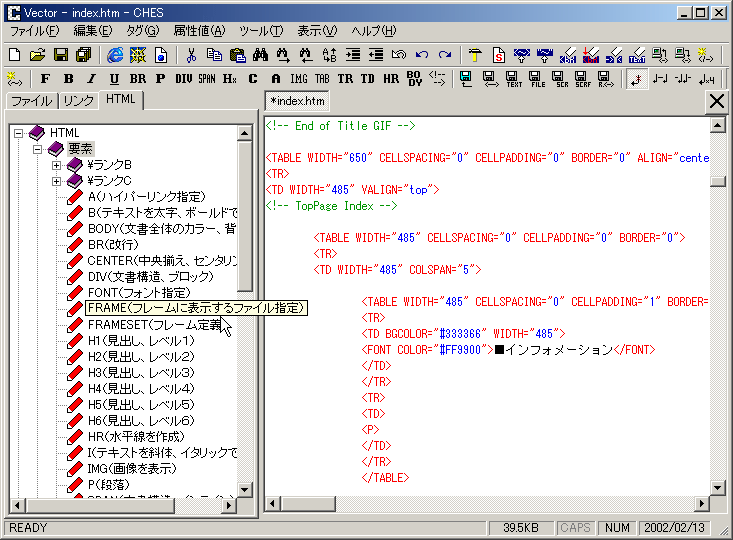The height and width of the screenshot is (540, 733).
Task: Click the Copy icon
Action: (214, 55)
